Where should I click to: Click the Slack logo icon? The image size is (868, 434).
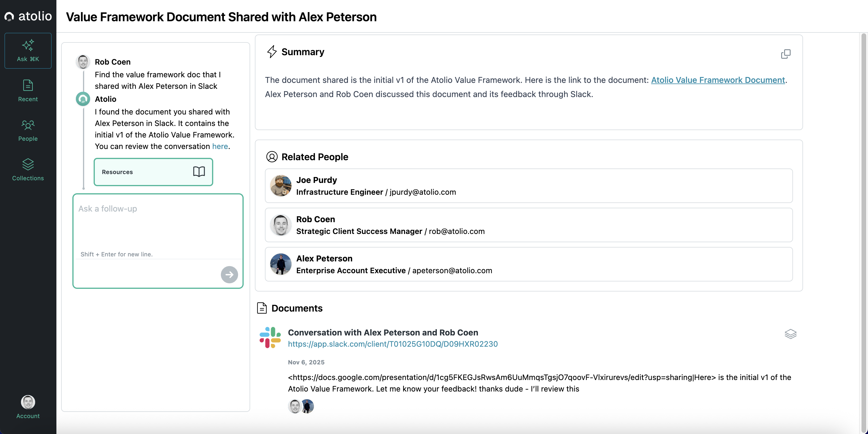point(270,337)
